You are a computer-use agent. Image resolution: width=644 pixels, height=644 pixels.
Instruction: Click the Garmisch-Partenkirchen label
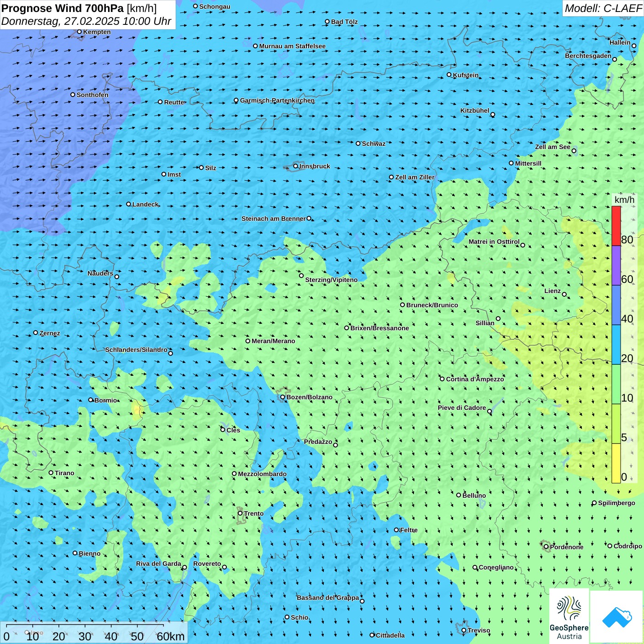pyautogui.click(x=277, y=100)
